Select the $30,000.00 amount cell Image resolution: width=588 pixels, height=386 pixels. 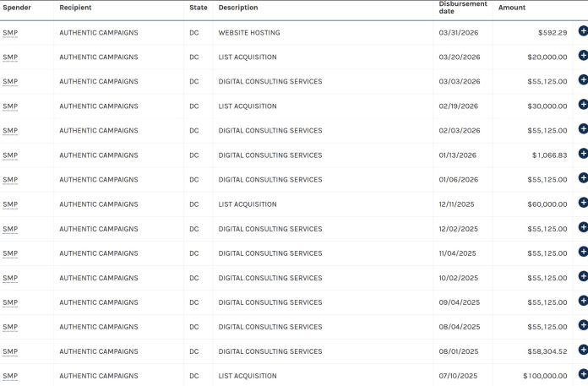click(x=547, y=106)
